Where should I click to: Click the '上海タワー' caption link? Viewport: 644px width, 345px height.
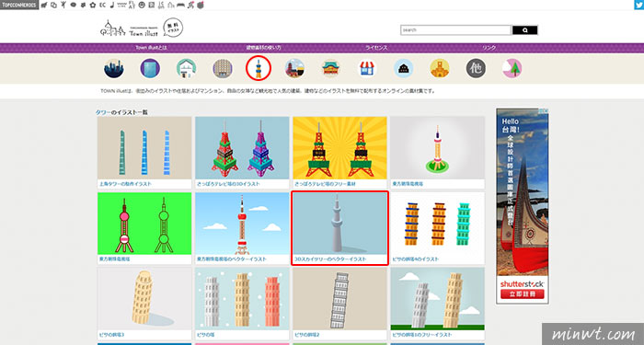pyautogui.click(x=125, y=184)
